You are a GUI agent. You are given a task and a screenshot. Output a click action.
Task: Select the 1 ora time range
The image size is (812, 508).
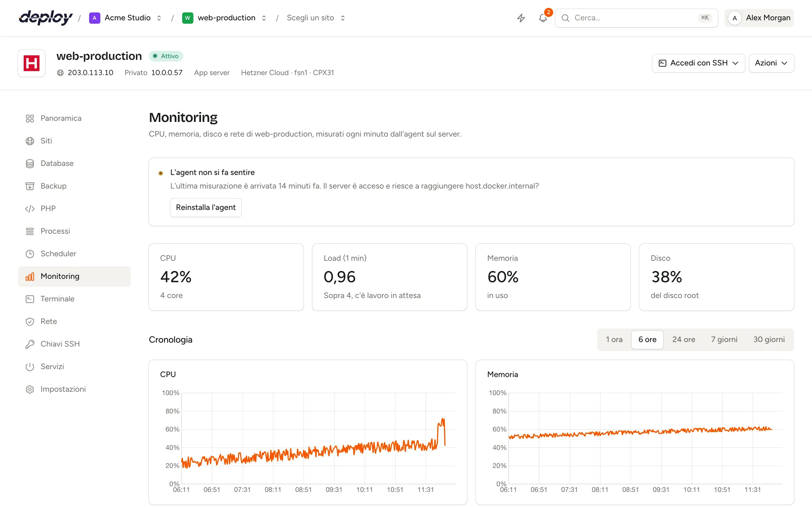[614, 339]
